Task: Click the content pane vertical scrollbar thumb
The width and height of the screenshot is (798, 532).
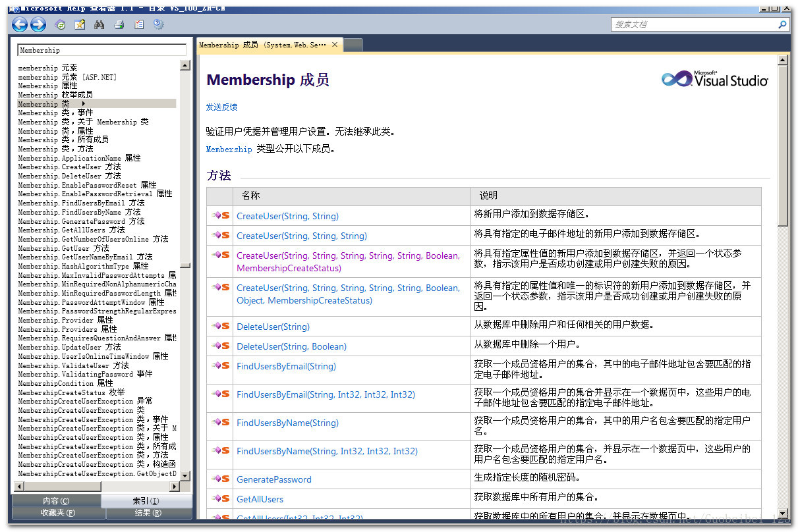Action: (783, 145)
